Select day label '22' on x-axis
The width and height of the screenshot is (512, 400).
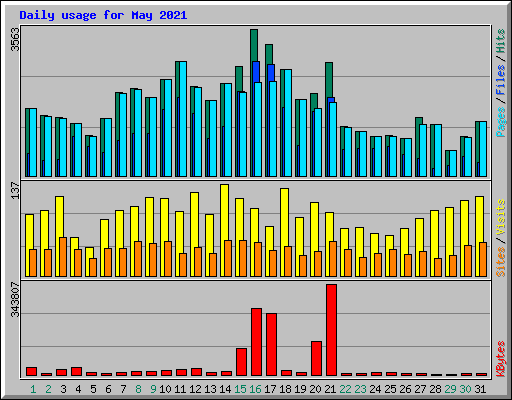point(345,389)
